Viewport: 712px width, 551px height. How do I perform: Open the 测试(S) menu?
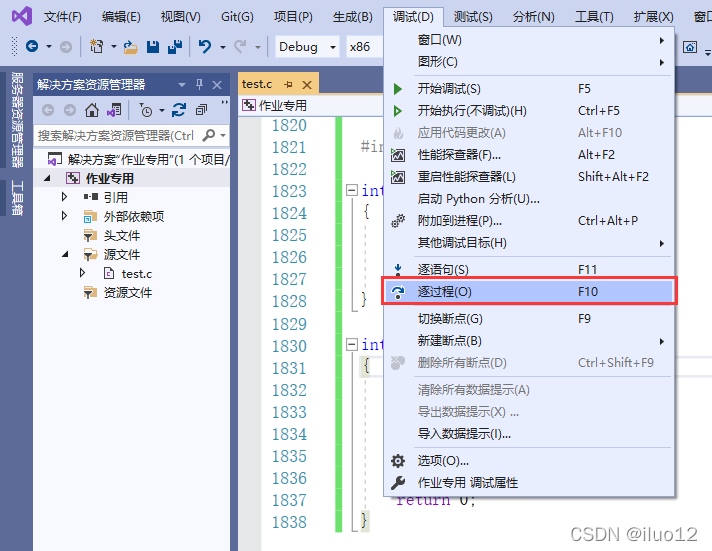[473, 17]
